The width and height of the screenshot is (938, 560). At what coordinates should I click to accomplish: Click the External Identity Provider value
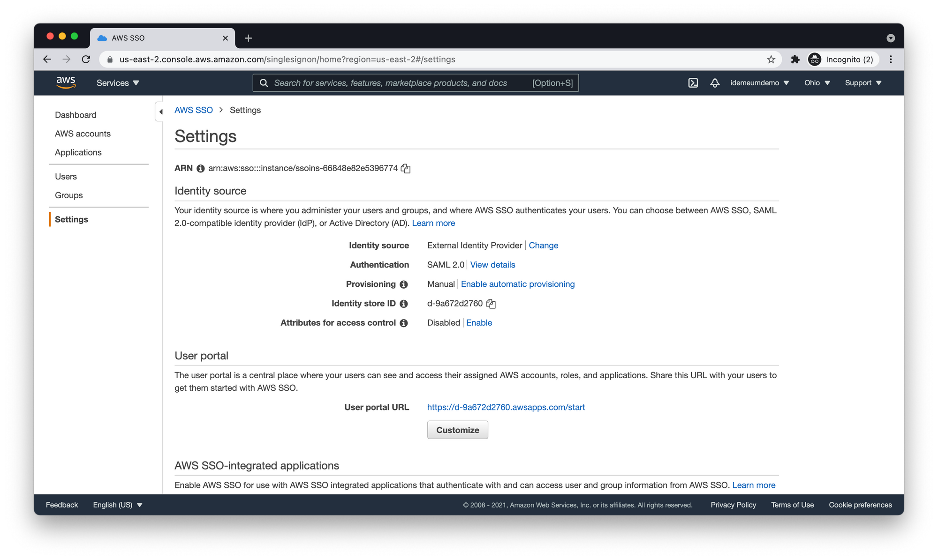(475, 246)
